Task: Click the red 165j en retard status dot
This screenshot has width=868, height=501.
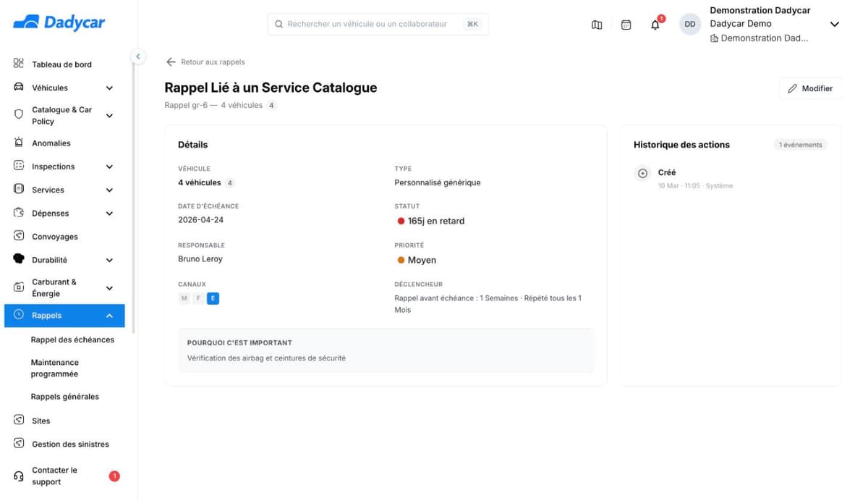Action: click(401, 221)
